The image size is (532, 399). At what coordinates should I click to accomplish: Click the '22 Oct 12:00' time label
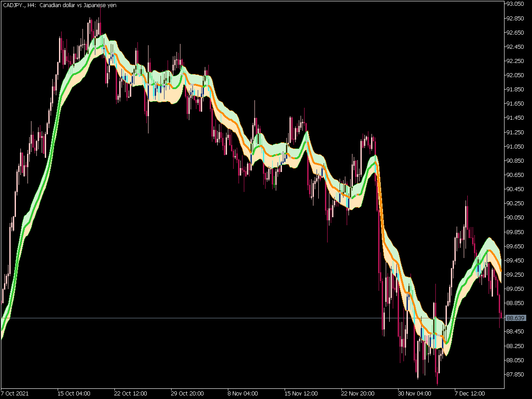pyautogui.click(x=130, y=393)
